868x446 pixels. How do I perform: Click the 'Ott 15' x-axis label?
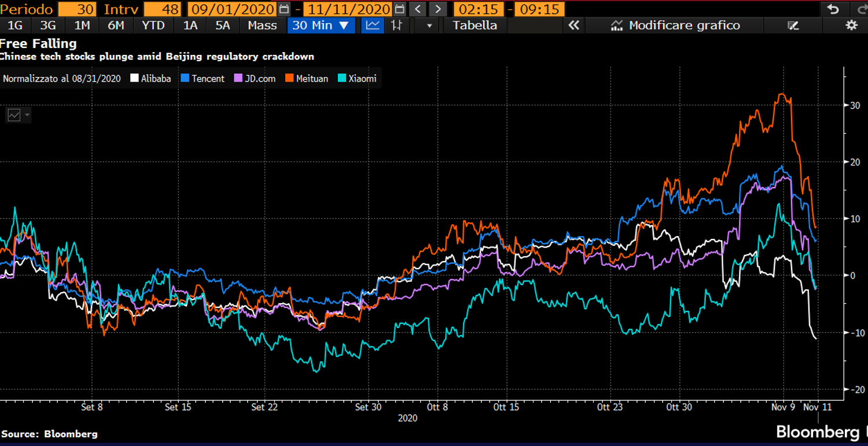(506, 407)
